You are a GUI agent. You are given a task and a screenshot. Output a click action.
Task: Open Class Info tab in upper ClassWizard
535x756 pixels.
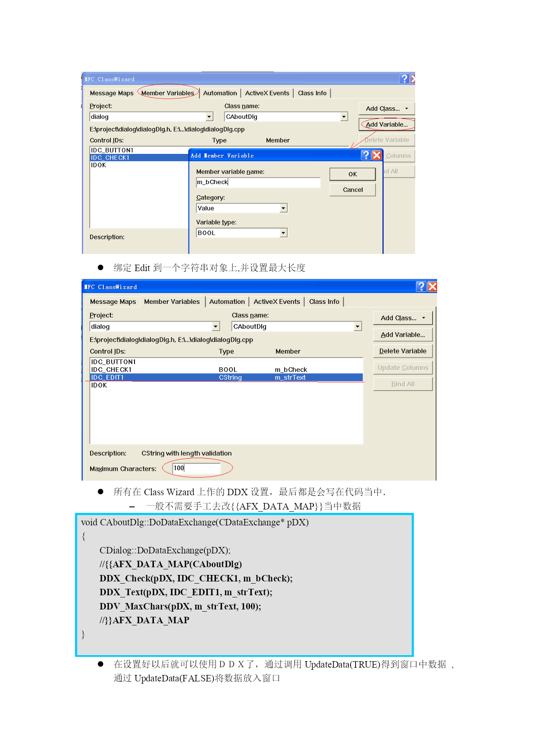[312, 93]
